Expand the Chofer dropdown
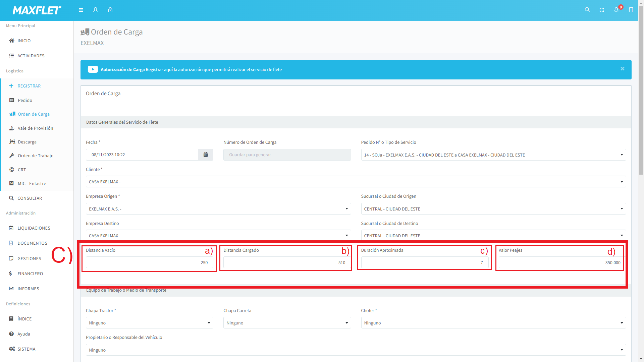The height and width of the screenshot is (362, 644). click(x=493, y=323)
